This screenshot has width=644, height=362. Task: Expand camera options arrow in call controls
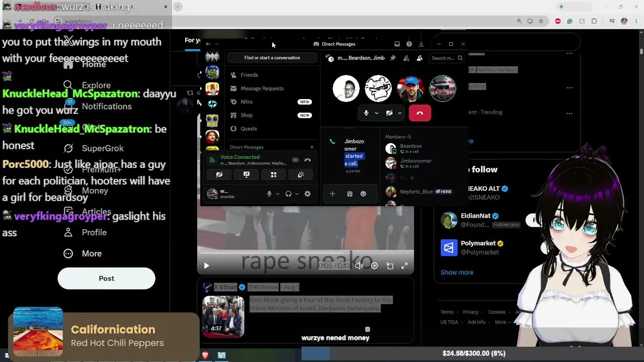399,113
